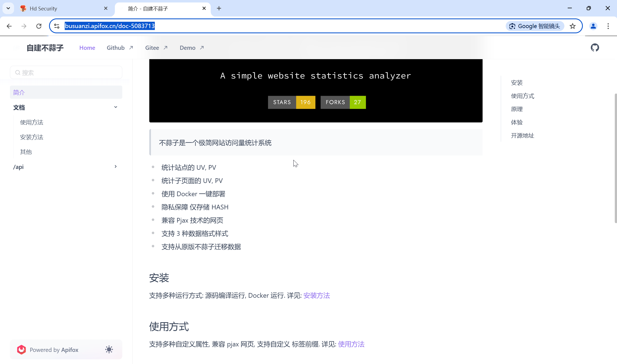Click the Google 智能镜头 button

coord(535,26)
